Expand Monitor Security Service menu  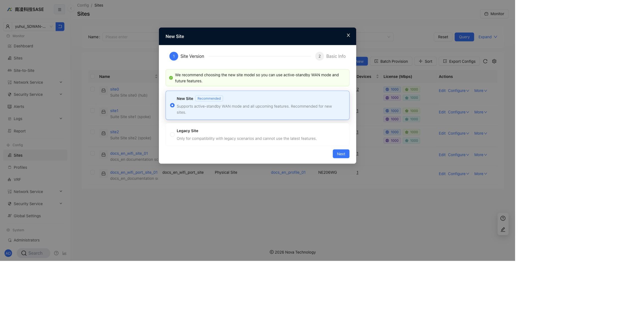35,94
